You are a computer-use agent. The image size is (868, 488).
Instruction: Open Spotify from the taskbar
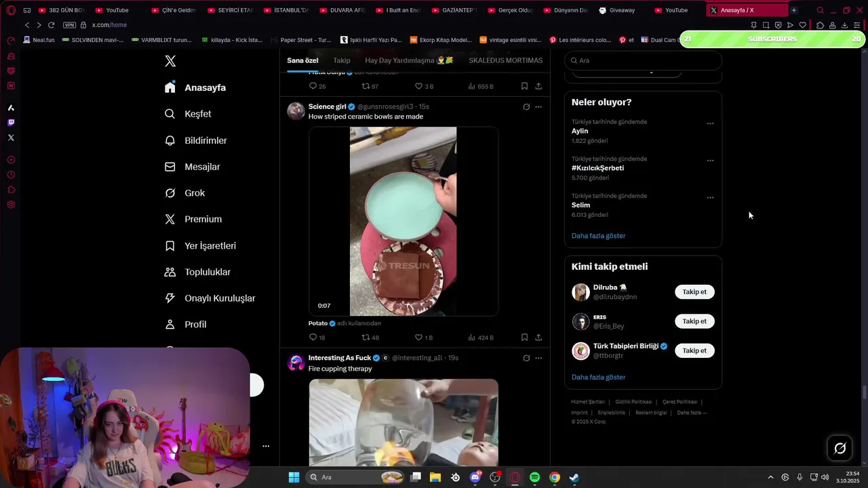click(534, 477)
